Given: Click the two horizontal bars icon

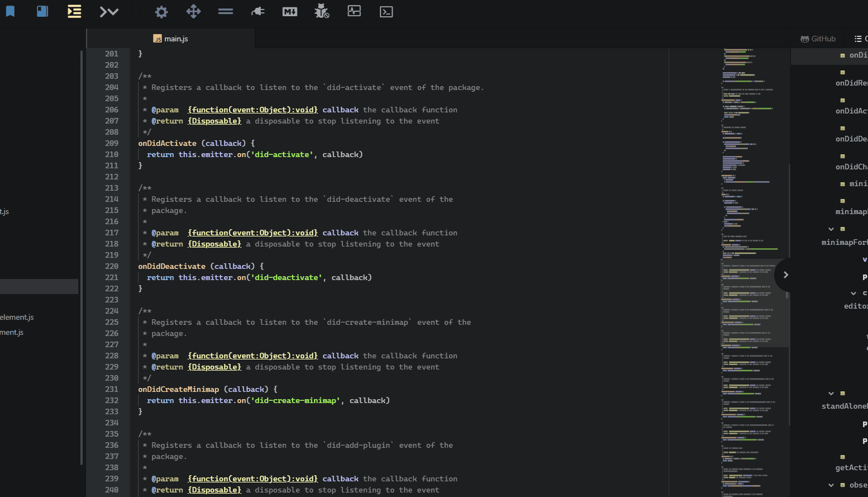Looking at the screenshot, I should [226, 11].
